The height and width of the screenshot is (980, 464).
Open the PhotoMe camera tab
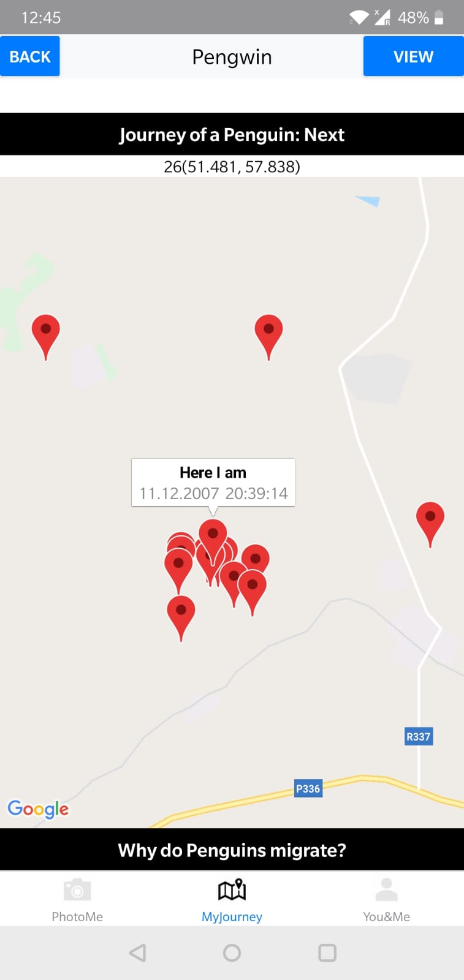click(77, 899)
